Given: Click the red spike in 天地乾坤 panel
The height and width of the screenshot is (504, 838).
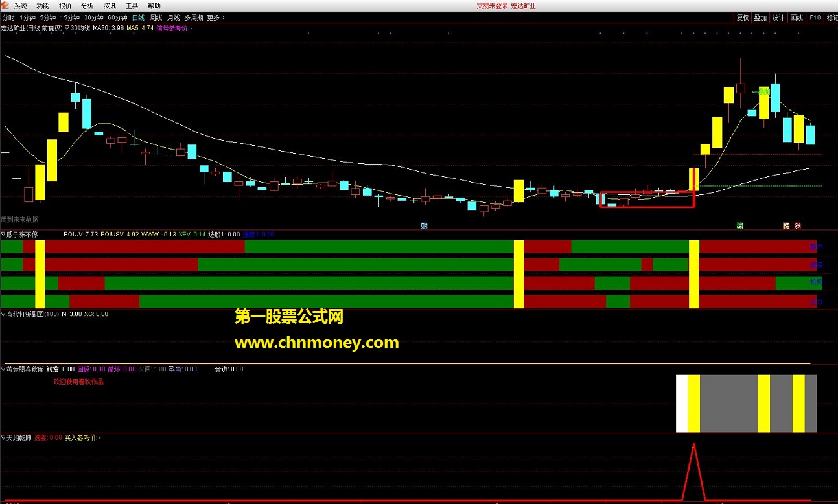Looking at the screenshot, I should 694,472.
